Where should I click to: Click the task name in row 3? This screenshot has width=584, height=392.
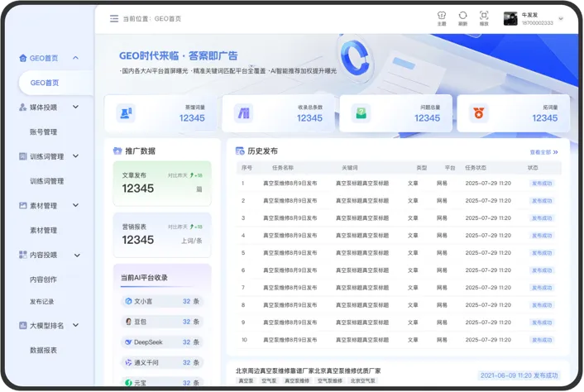coord(290,218)
